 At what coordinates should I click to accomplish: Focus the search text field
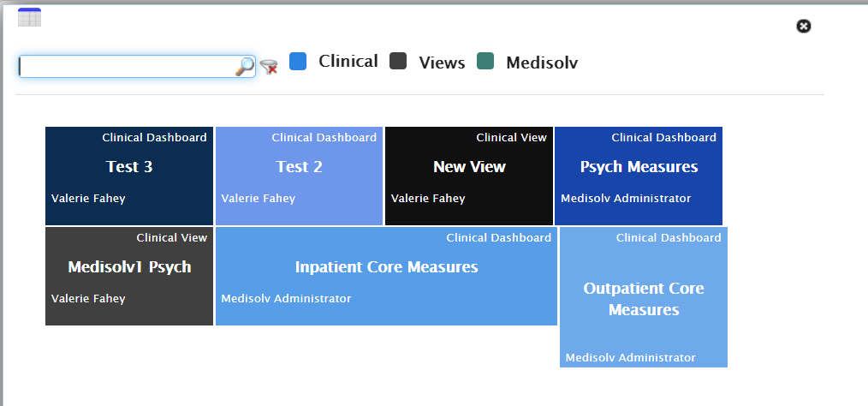tap(127, 67)
